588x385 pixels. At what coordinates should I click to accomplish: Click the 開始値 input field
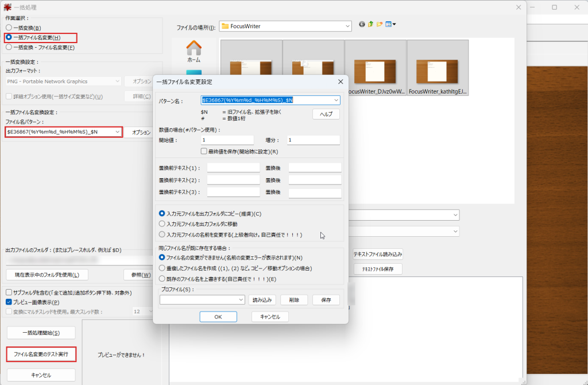click(x=227, y=140)
